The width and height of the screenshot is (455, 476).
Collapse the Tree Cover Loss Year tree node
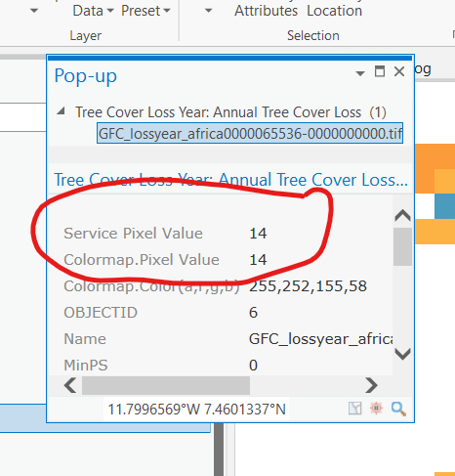61,111
